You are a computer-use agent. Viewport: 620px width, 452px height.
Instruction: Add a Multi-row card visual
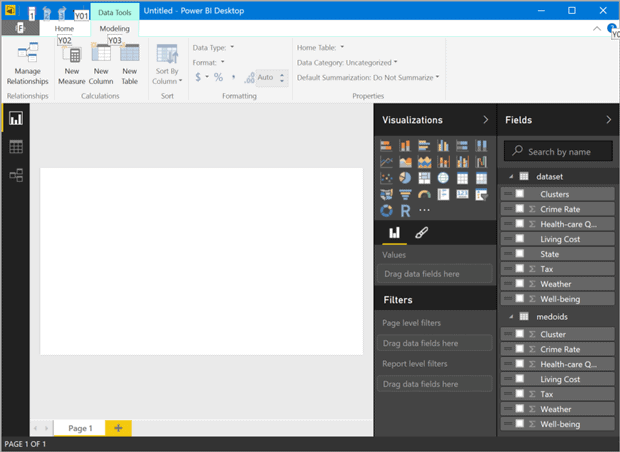[443, 194]
